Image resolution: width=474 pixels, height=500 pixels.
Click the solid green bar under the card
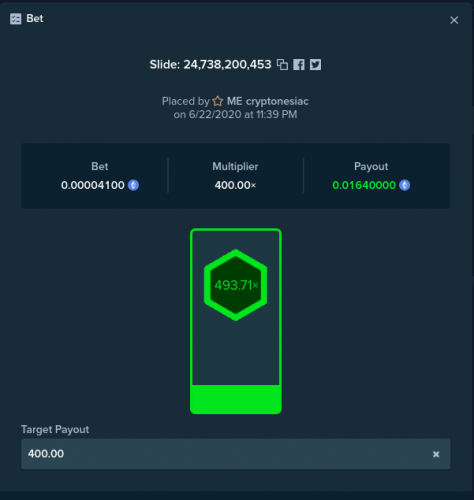click(236, 399)
